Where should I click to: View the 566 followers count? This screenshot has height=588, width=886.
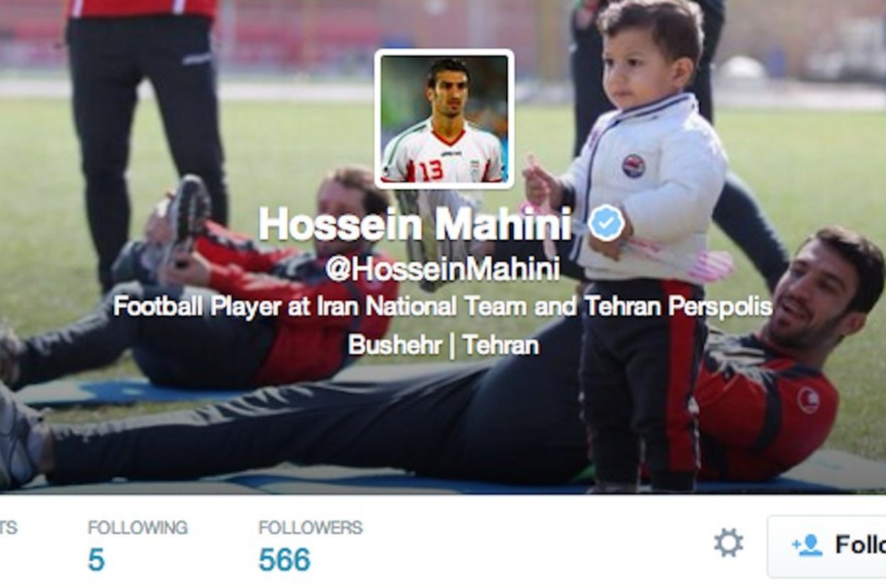pos(284,560)
